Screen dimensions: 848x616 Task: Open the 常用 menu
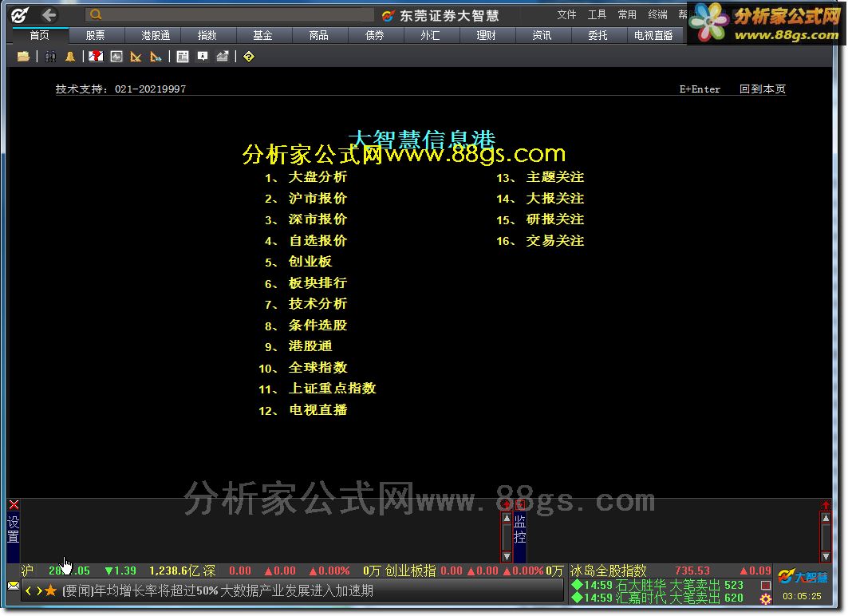pyautogui.click(x=627, y=14)
